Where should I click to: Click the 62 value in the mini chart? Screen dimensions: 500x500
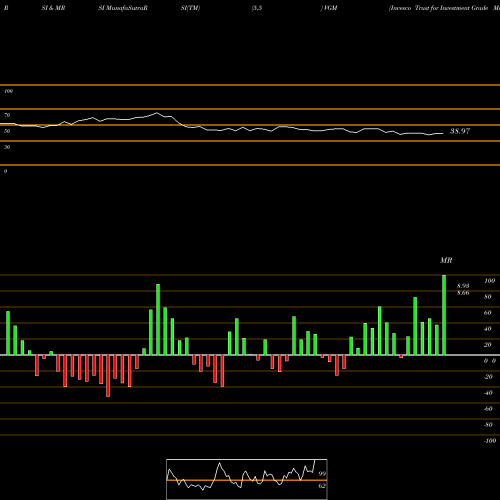coord(322,486)
